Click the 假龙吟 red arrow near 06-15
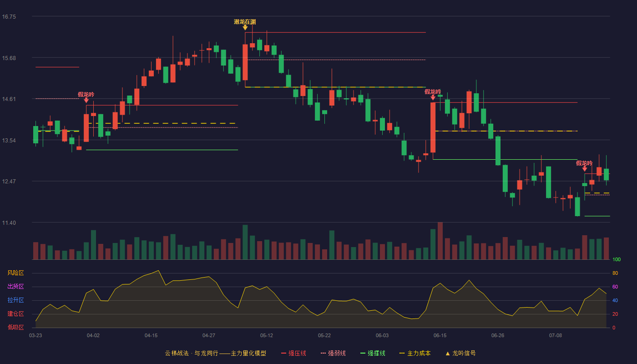 click(x=433, y=97)
